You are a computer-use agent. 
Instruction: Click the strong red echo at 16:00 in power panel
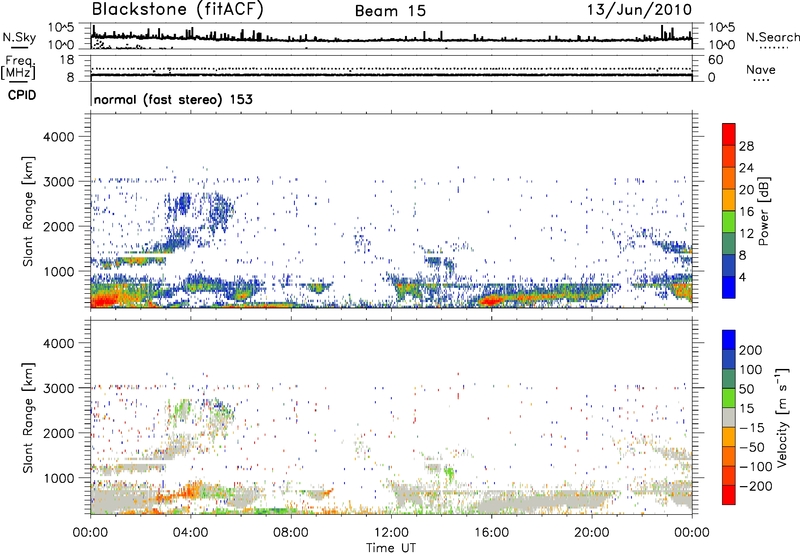coord(491,300)
